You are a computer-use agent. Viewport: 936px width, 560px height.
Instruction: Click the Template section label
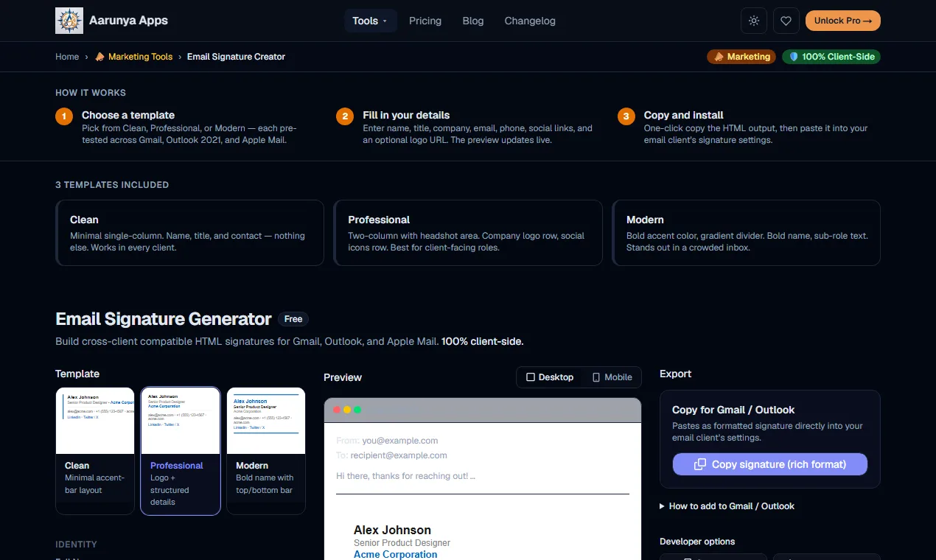77,374
